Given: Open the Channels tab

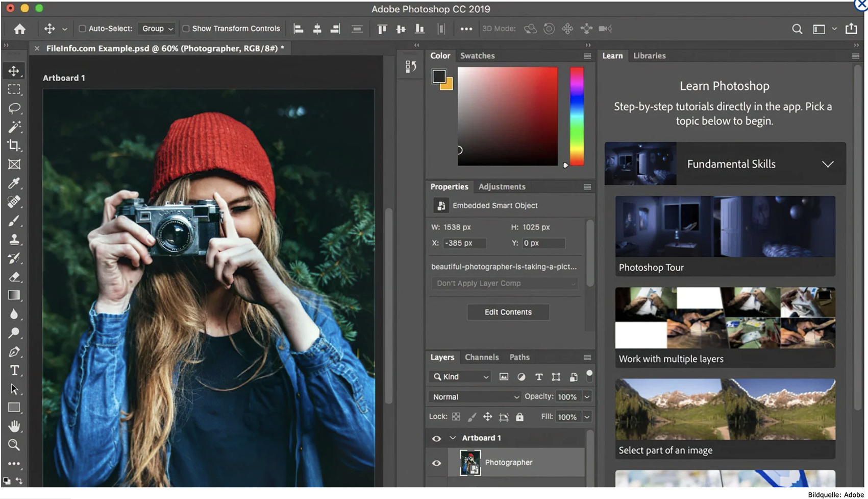Looking at the screenshot, I should point(482,357).
